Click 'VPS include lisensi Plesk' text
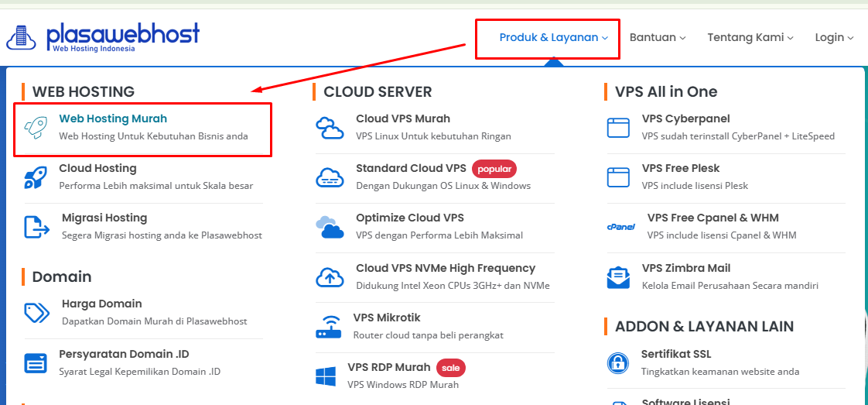Image resolution: width=868 pixels, height=405 pixels. pos(695,186)
